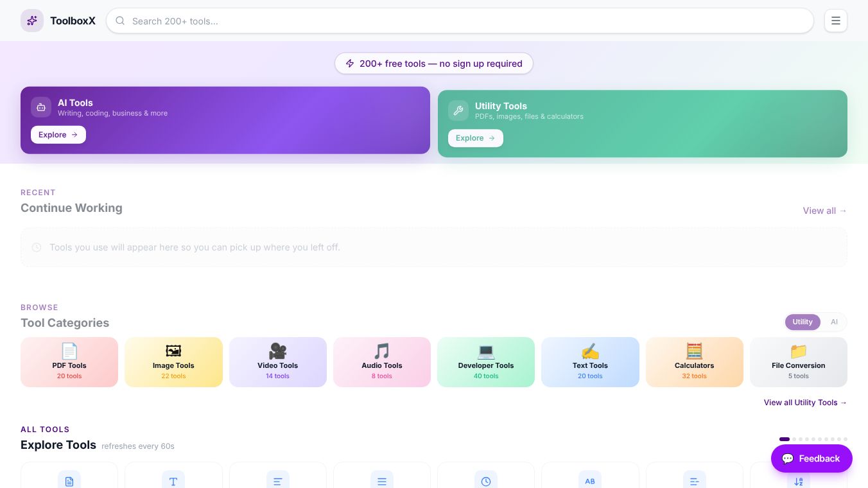
Task: Click the 200+ free tools badge
Action: (x=434, y=64)
